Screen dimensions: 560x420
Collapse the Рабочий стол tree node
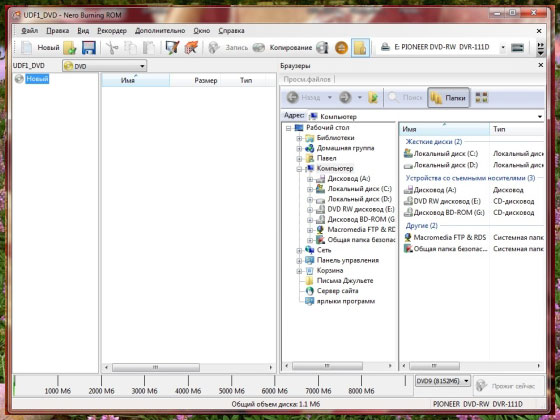289,128
